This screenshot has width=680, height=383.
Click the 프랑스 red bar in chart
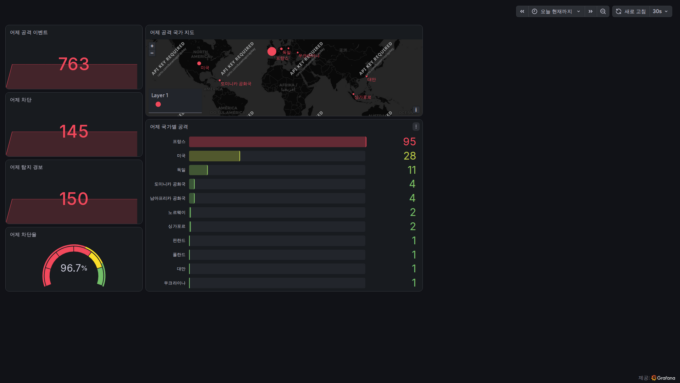(x=278, y=142)
